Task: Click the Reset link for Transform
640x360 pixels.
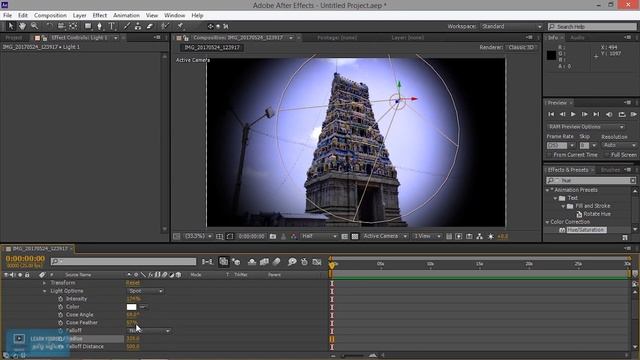Action: pyautogui.click(x=133, y=283)
